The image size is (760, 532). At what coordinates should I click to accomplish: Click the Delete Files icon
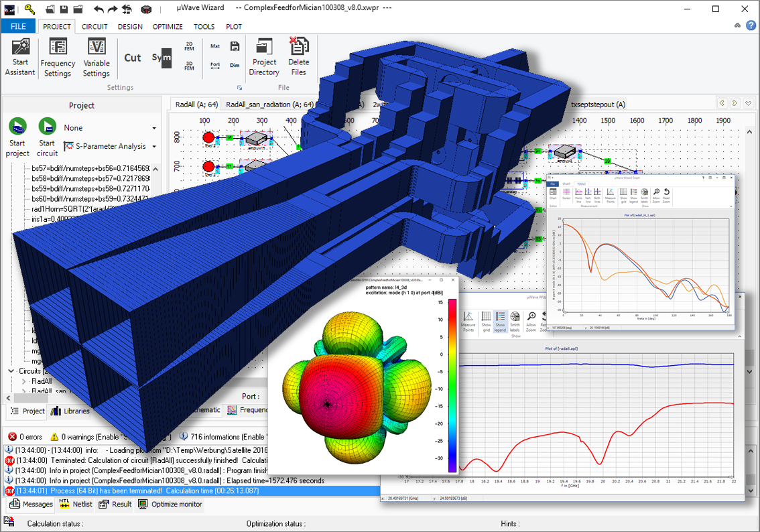click(x=299, y=57)
